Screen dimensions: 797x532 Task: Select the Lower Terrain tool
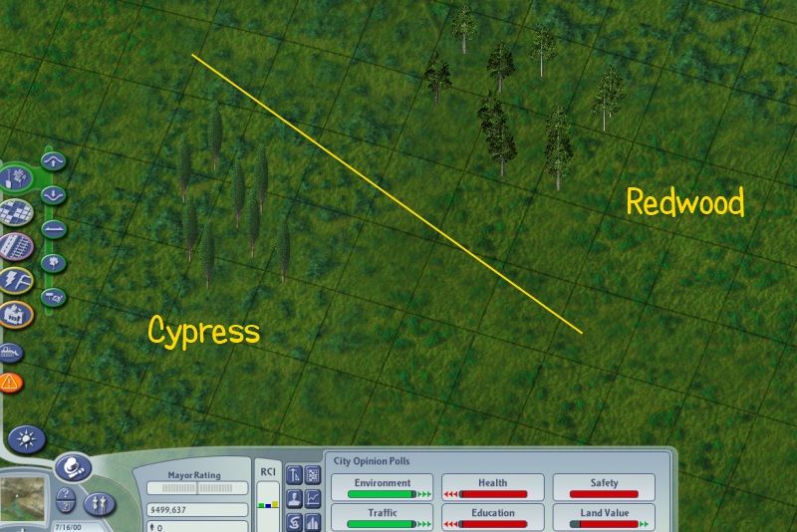[54, 195]
